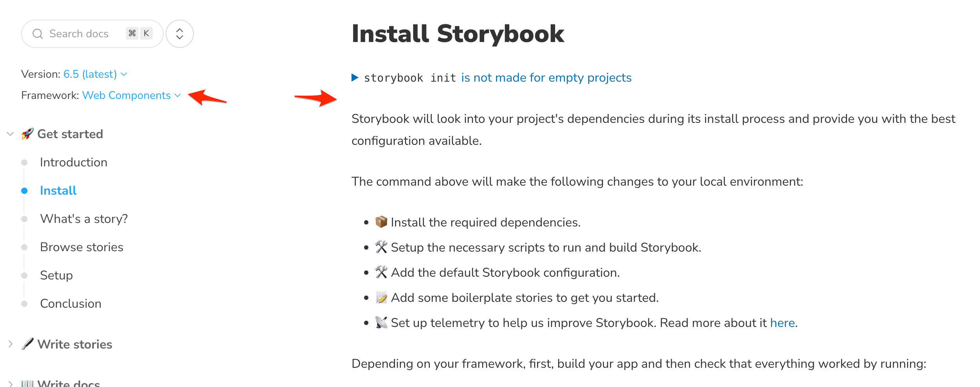Open the Version 6.5 (latest) dropdown
980x387 pixels.
point(95,74)
